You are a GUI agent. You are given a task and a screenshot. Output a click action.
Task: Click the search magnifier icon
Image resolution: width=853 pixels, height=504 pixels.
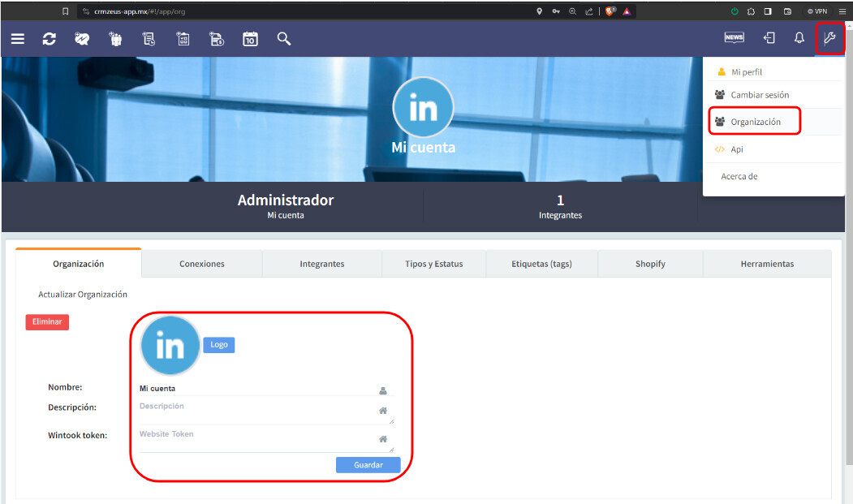[x=283, y=39]
